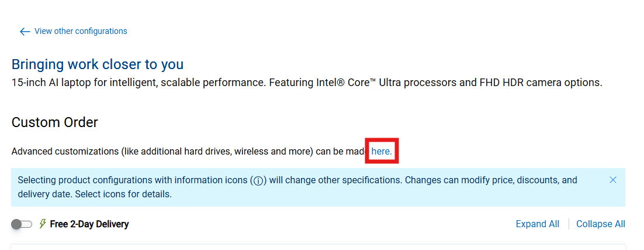
Task: Open the View other configurations link
Action: pos(81,31)
